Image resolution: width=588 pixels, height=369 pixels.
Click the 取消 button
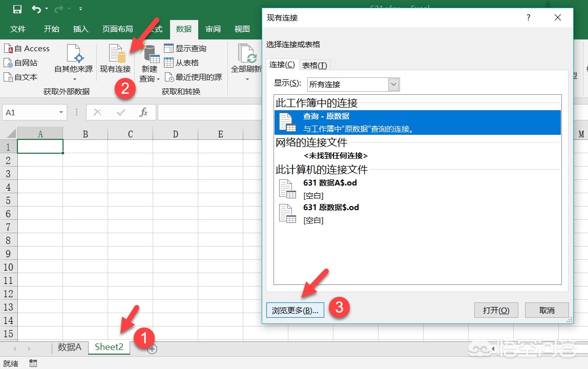pos(547,311)
